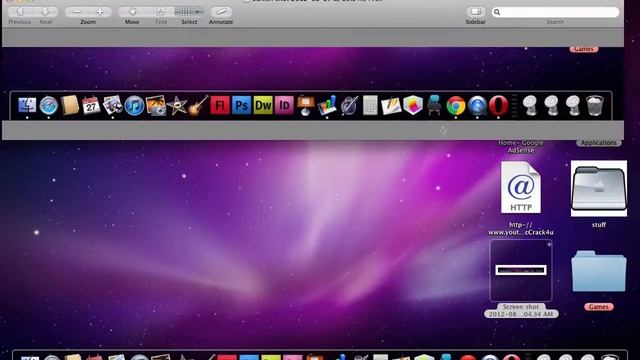Image resolution: width=640 pixels, height=360 pixels.
Task: Toggle the Sidebar button in Preview
Action: tap(476, 12)
